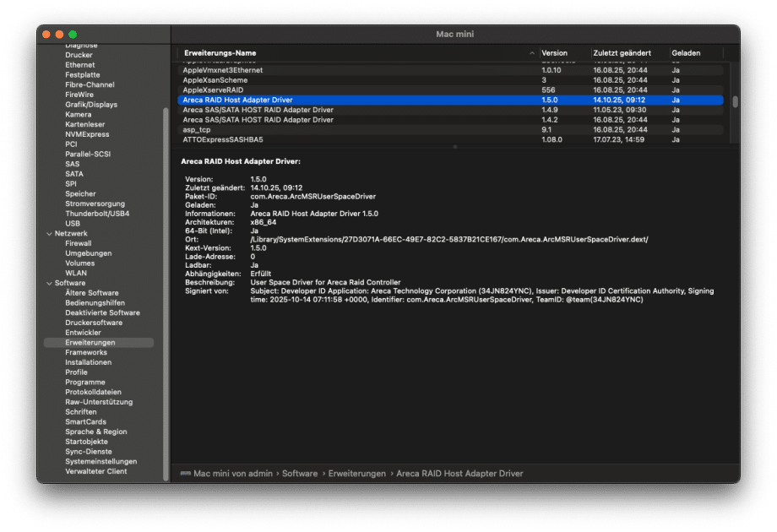
Task: Select USB in the sidebar
Action: pyautogui.click(x=73, y=224)
